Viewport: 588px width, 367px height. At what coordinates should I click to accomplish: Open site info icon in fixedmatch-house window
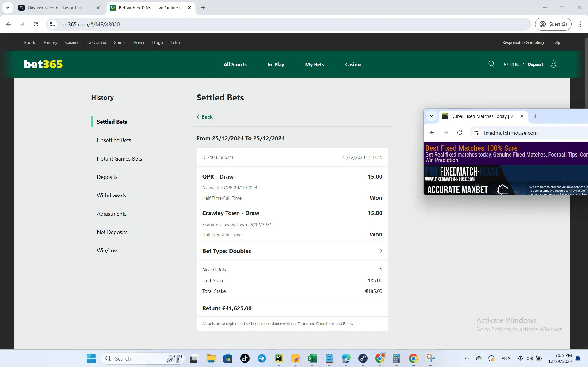[x=476, y=133]
